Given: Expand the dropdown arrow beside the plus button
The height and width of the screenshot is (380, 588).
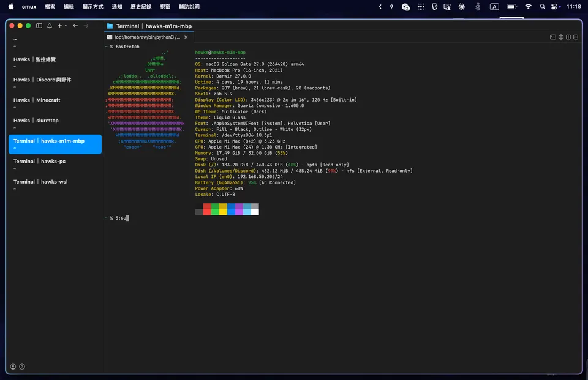Looking at the screenshot, I should tap(66, 26).
